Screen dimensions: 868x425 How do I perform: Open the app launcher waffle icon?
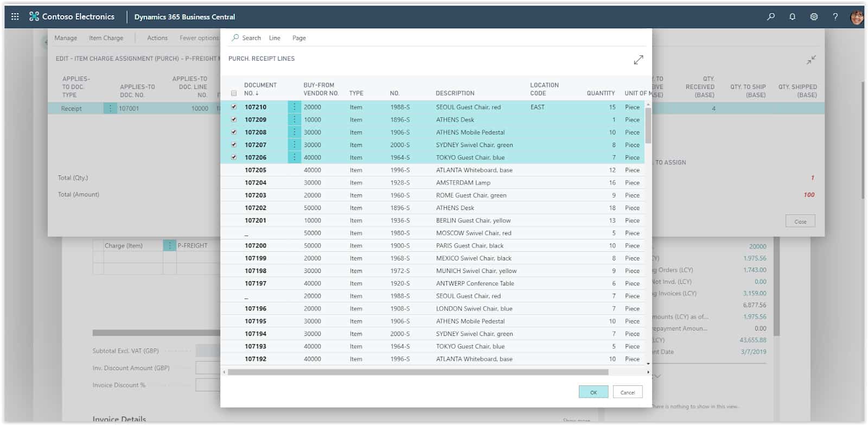coord(15,16)
